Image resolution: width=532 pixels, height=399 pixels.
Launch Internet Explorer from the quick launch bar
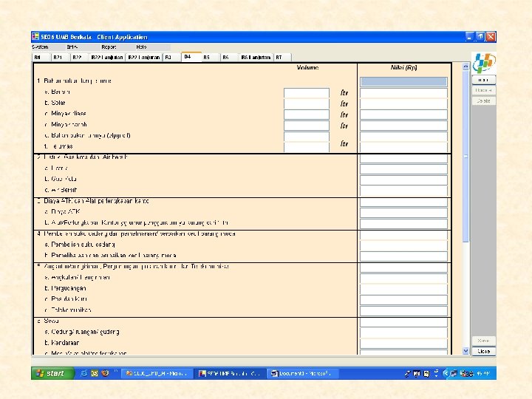pos(83,374)
